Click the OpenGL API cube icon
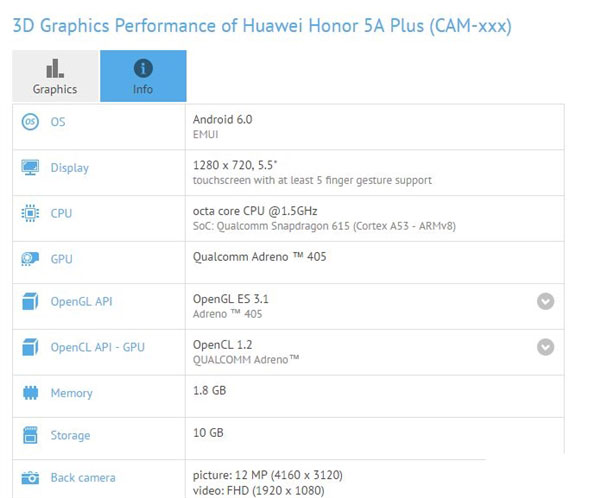Image resolution: width=600 pixels, height=498 pixels. pyautogui.click(x=30, y=302)
